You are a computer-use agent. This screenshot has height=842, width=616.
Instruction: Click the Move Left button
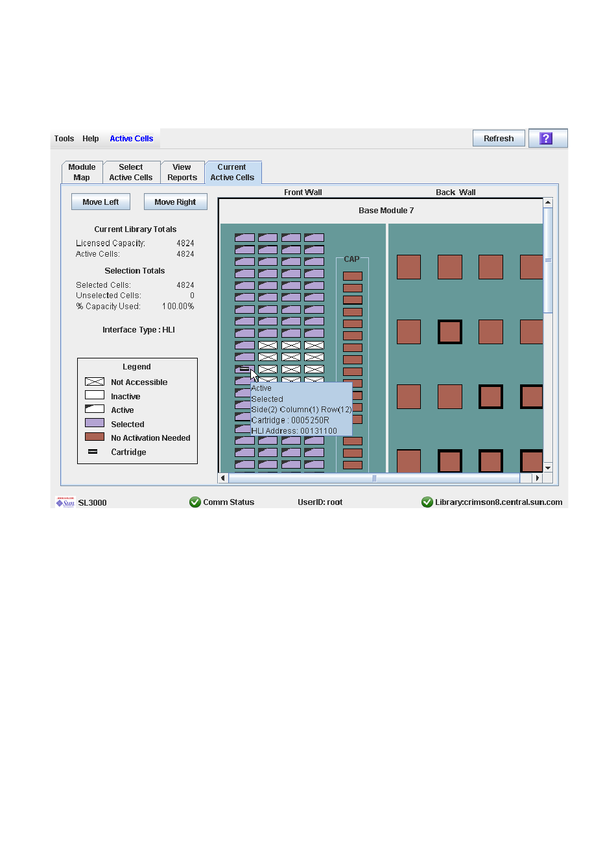pos(101,202)
